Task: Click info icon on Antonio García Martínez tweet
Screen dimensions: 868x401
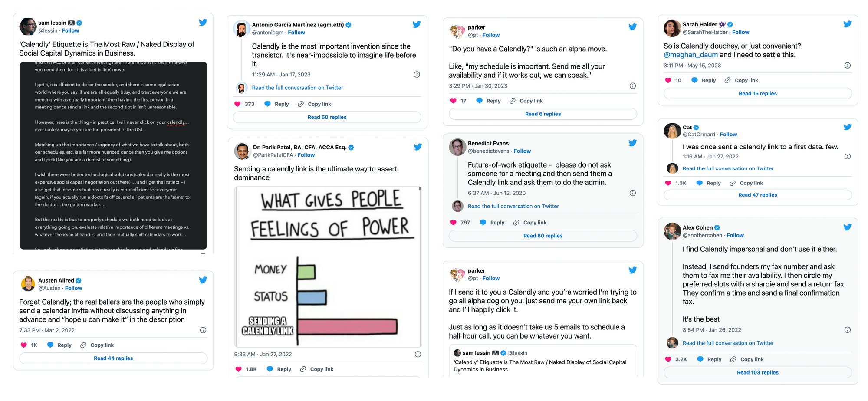Action: 417,75
